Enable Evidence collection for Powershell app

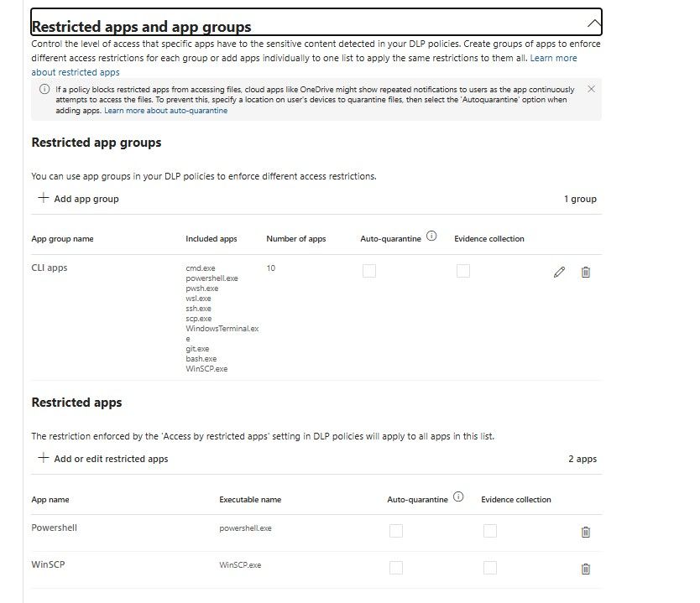tap(490, 531)
